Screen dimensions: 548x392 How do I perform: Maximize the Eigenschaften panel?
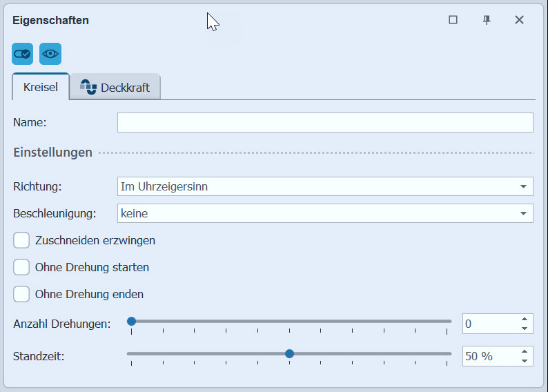click(x=453, y=20)
